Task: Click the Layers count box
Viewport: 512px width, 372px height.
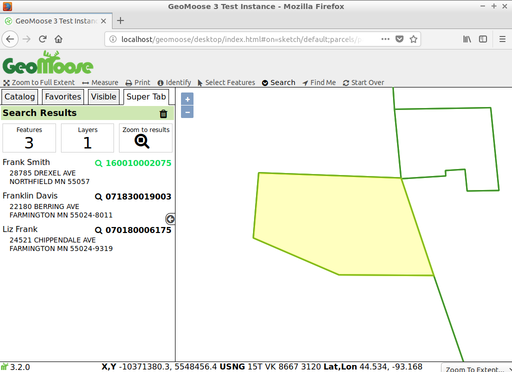Action: [88, 138]
